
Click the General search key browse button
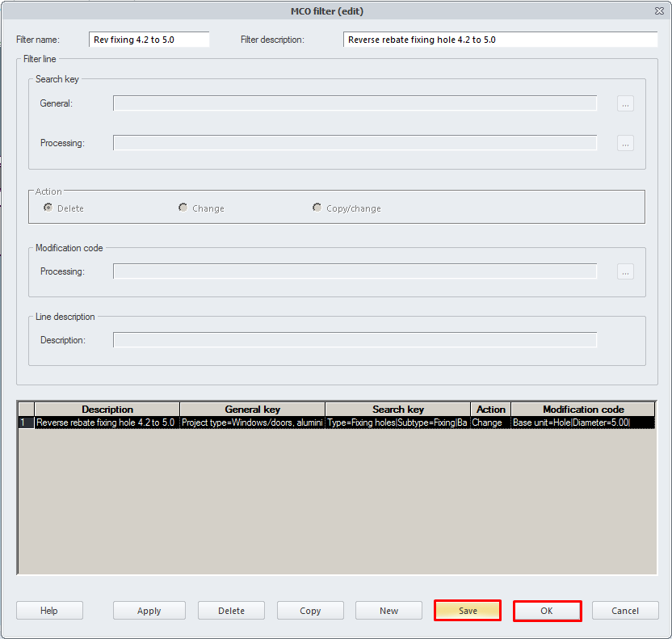[625, 103]
